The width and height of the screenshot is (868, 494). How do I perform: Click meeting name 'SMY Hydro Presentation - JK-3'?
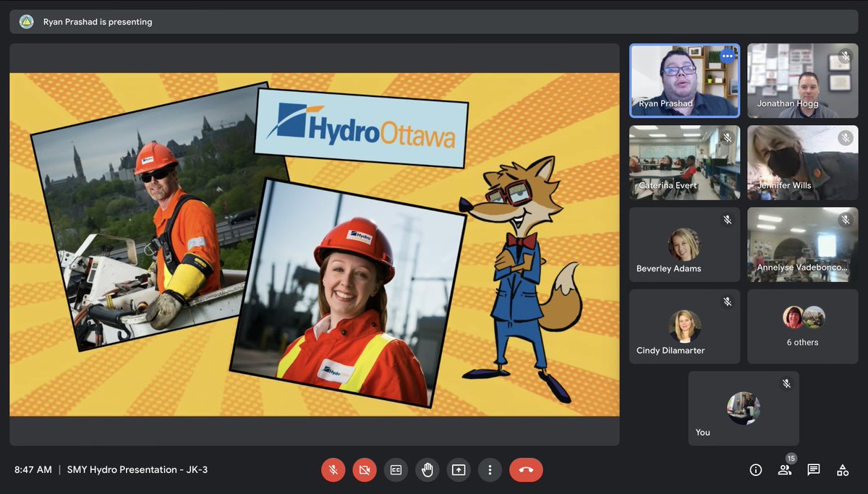coord(137,469)
